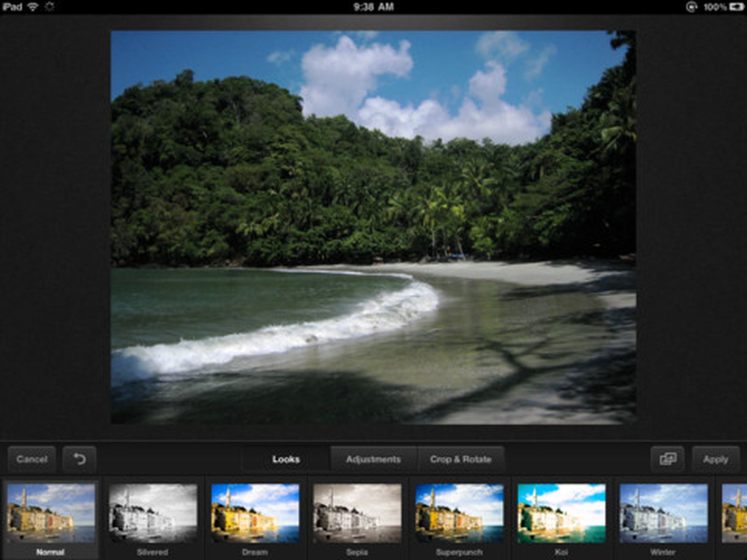Click the activity spinner icon beside Wi-Fi
Screen dimensions: 747x560
pos(48,7)
